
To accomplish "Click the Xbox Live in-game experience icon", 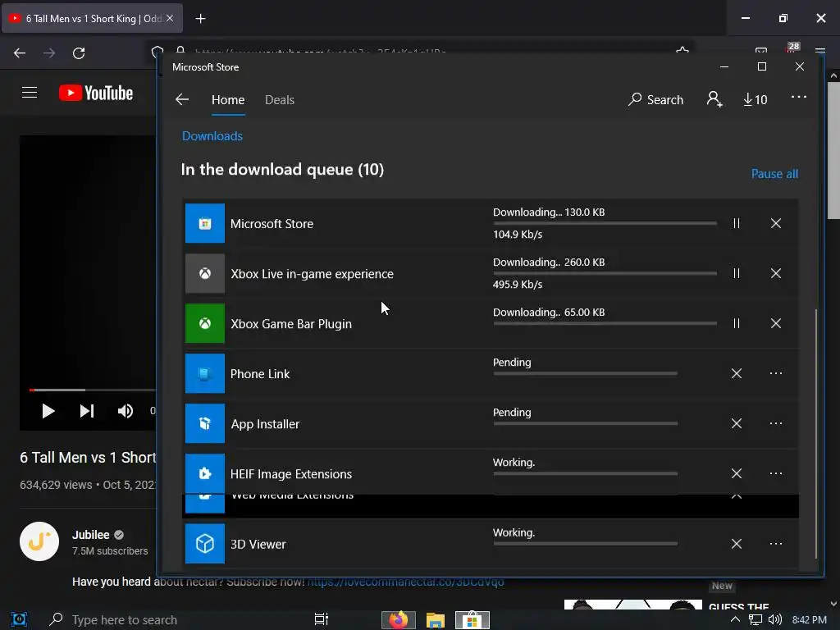I will pyautogui.click(x=204, y=273).
